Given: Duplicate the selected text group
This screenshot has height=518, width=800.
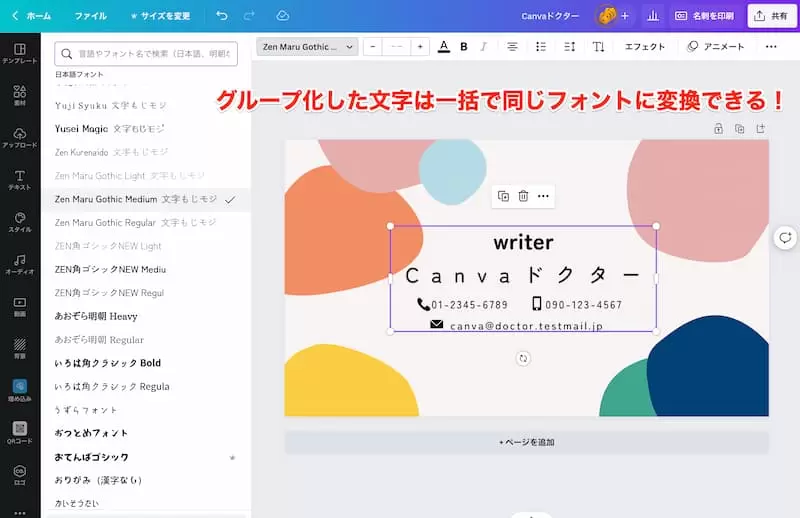Looking at the screenshot, I should point(503,196).
